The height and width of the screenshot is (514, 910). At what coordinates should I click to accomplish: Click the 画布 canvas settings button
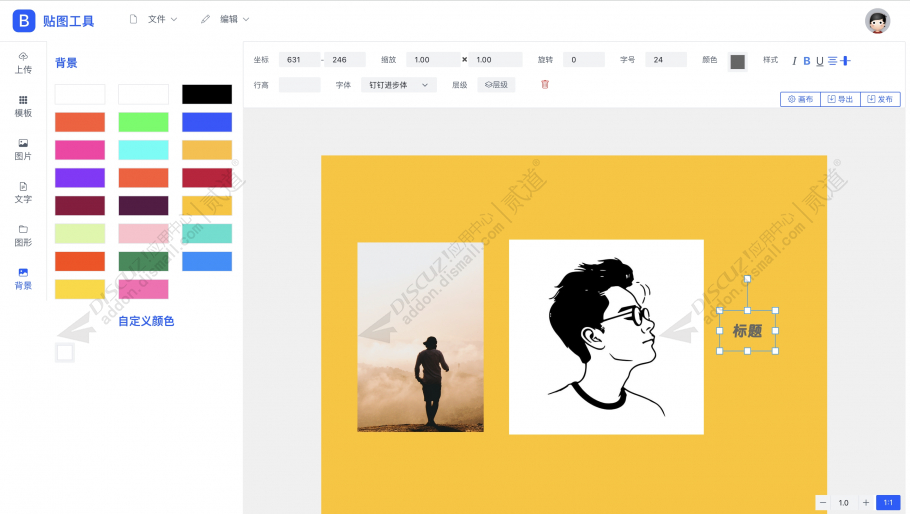coord(800,99)
